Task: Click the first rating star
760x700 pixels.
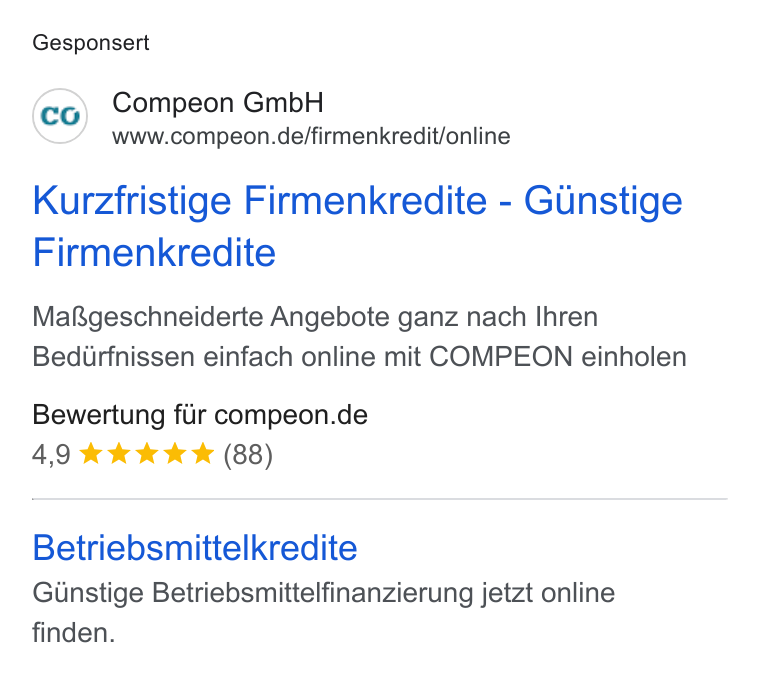Action: coord(91,454)
